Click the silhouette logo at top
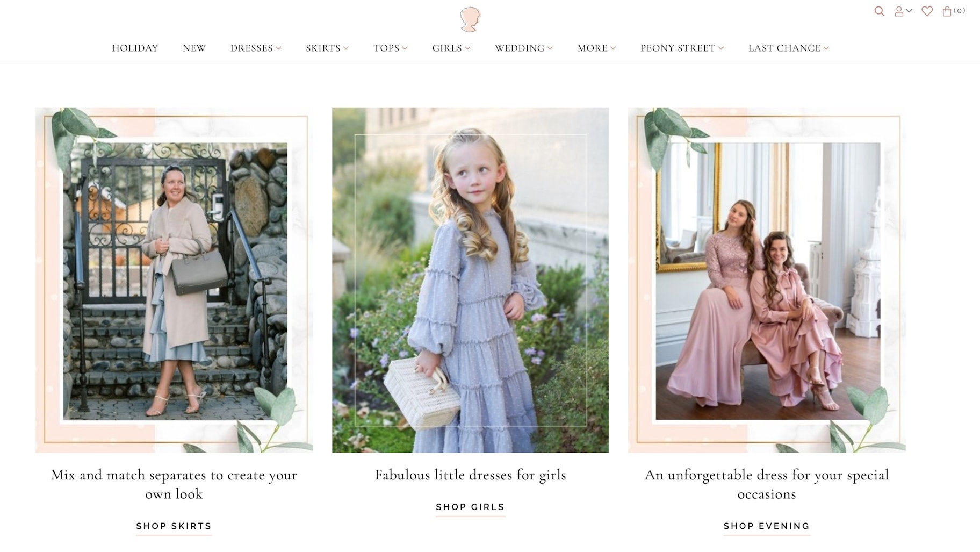The height and width of the screenshot is (552, 980). [470, 19]
